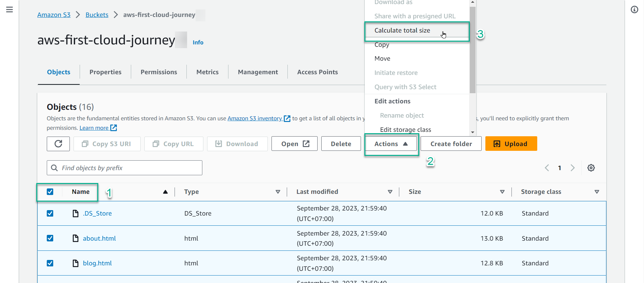This screenshot has width=644, height=283.
Task: Sort by Storage class column arrow
Action: tap(597, 192)
